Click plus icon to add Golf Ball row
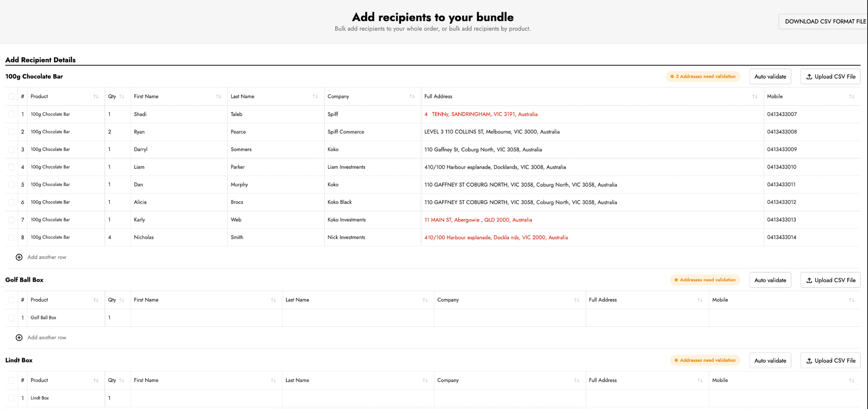 tap(19, 338)
